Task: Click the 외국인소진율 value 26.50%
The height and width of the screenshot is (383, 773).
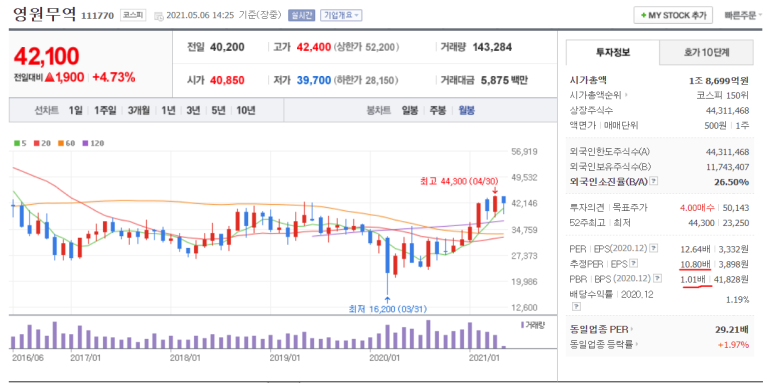Action: tap(732, 182)
